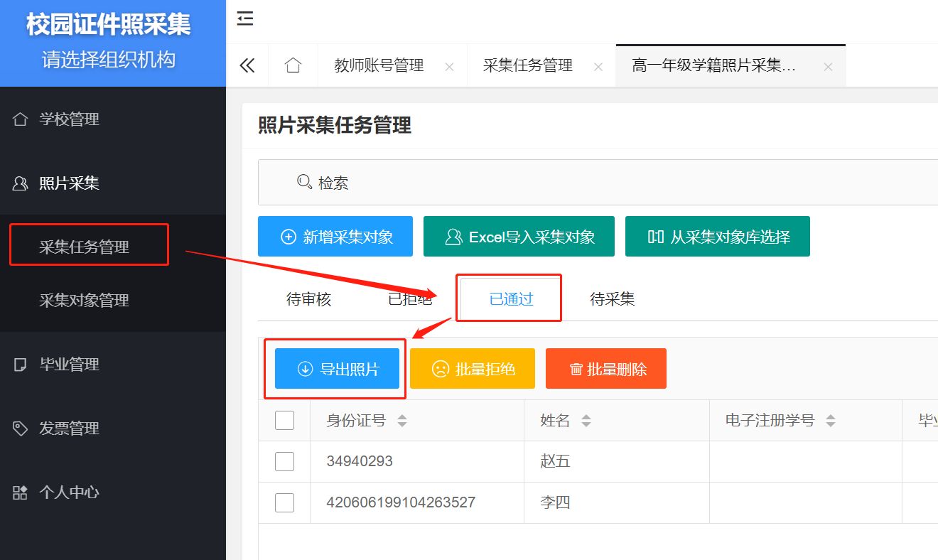Open 个人中心 via its sidebar icon
The image size is (938, 560).
18,492
